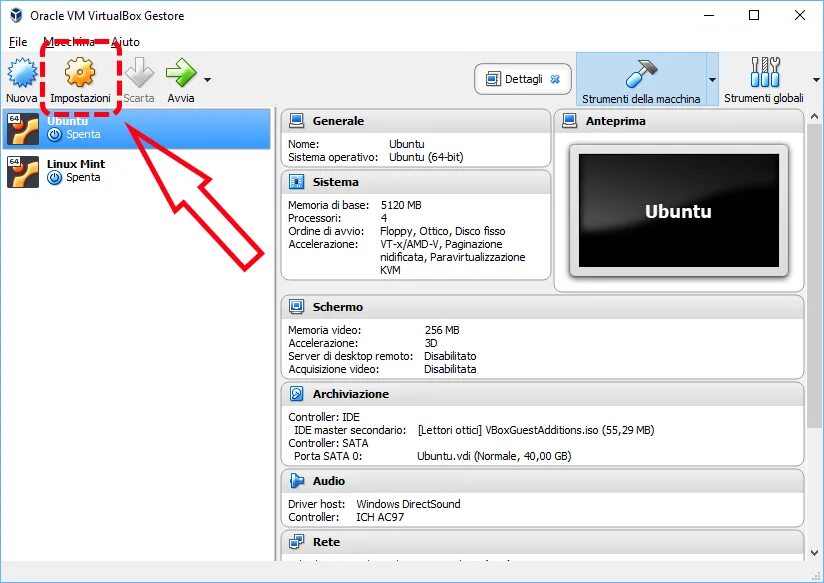This screenshot has width=824, height=583.
Task: Open the Macchina menu
Action: 69,42
